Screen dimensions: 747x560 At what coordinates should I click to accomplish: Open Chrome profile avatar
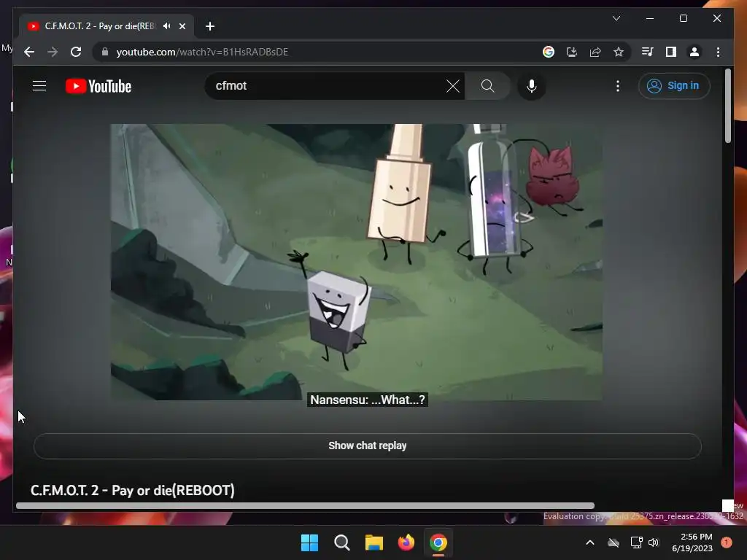click(x=694, y=52)
